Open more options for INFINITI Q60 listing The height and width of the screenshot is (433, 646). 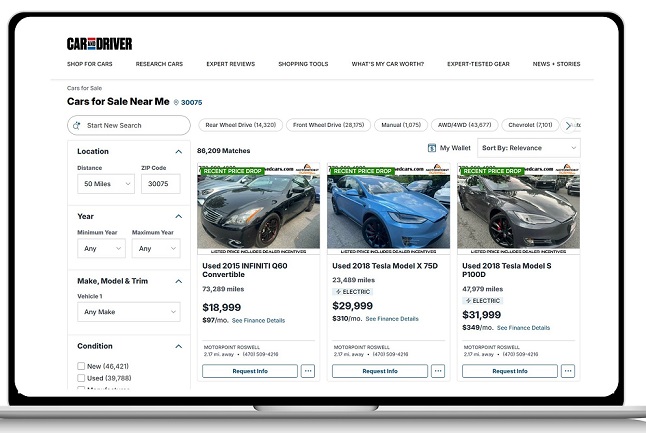[307, 371]
